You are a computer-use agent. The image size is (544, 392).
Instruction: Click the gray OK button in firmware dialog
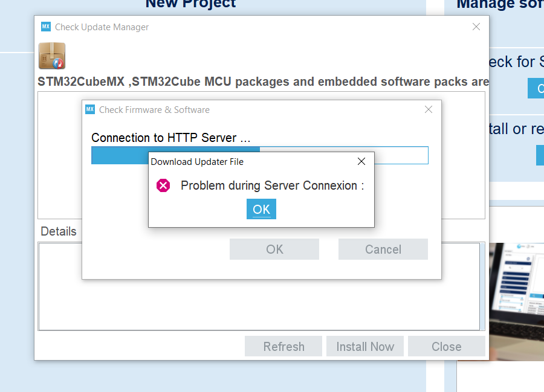point(274,249)
